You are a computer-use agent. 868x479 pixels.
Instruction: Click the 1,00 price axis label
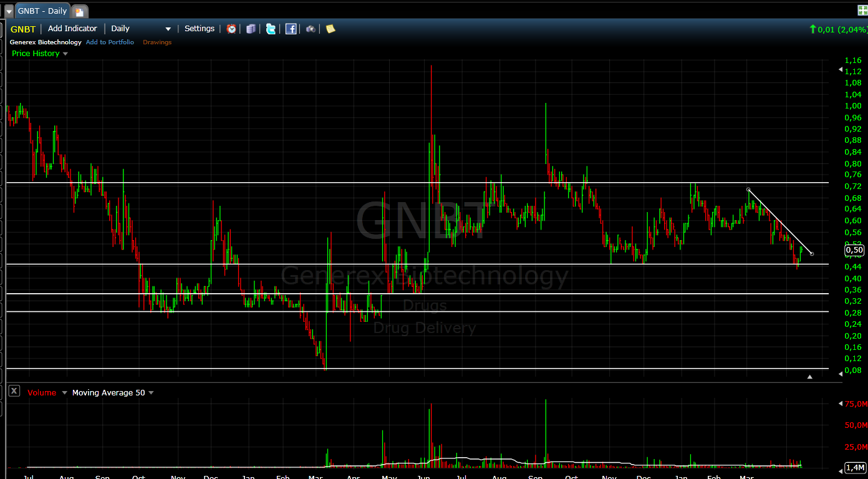click(853, 105)
